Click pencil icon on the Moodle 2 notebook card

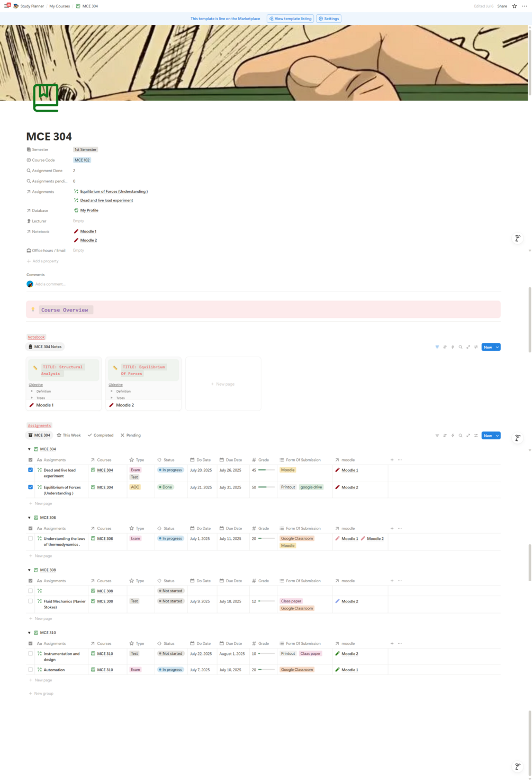tap(112, 405)
